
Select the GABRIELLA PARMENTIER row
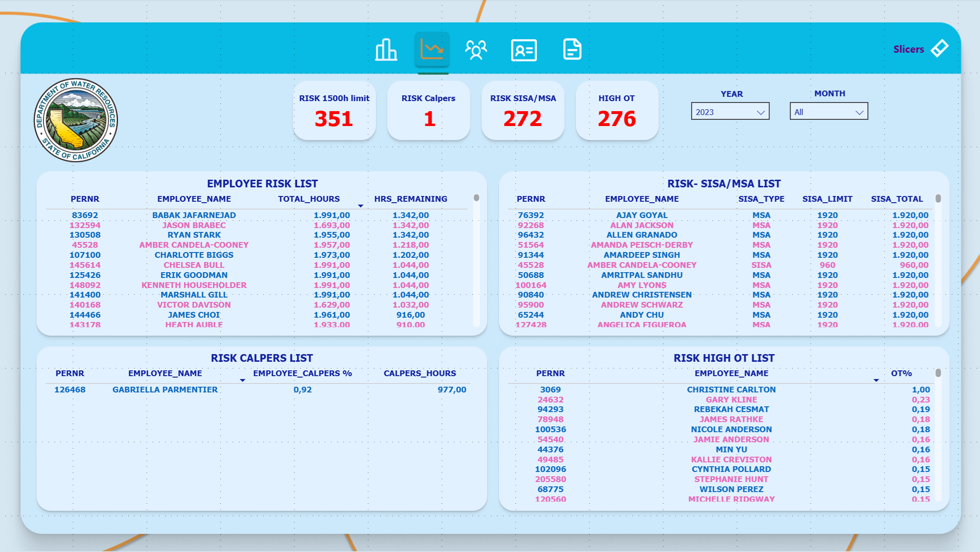(165, 390)
